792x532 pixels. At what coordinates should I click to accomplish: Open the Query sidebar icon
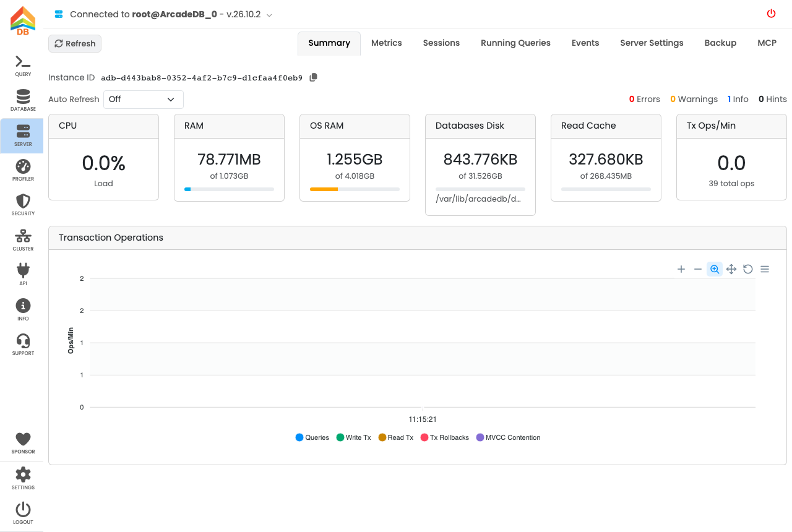point(23,66)
